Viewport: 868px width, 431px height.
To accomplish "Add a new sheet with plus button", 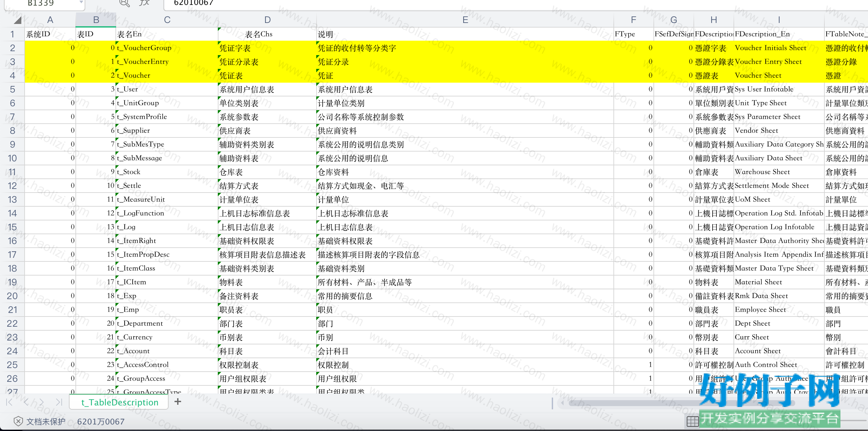I will coord(177,402).
